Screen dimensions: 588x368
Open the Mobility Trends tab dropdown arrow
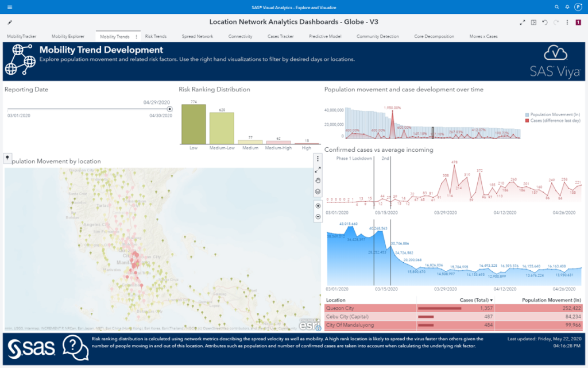pos(137,36)
